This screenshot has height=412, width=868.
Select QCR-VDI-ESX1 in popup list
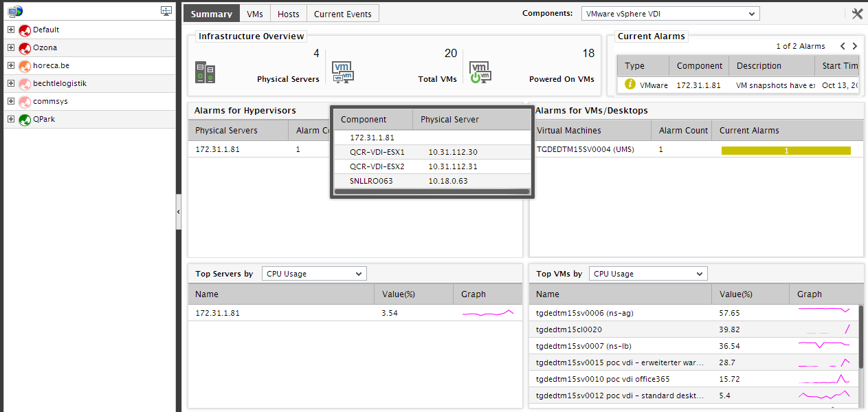coord(377,152)
